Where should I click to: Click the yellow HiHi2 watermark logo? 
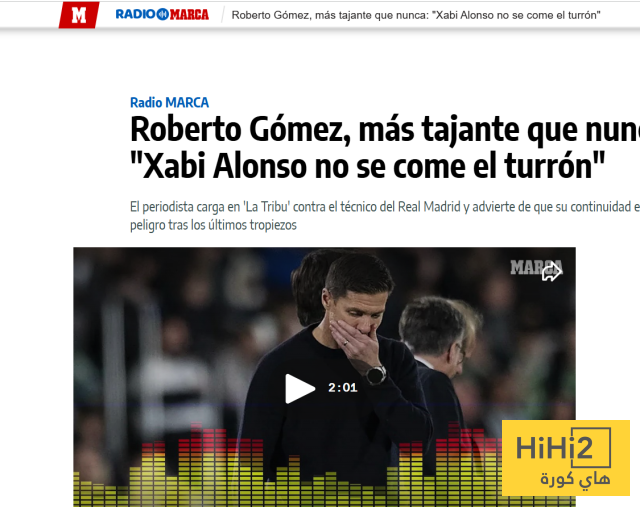566,458
